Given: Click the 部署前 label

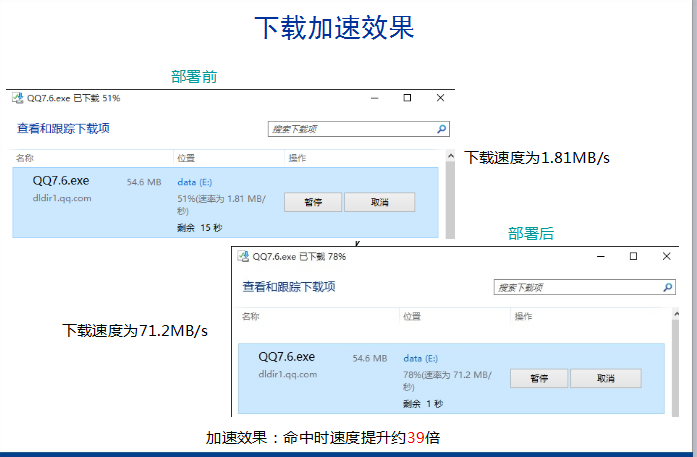Looking at the screenshot, I should point(194,77).
